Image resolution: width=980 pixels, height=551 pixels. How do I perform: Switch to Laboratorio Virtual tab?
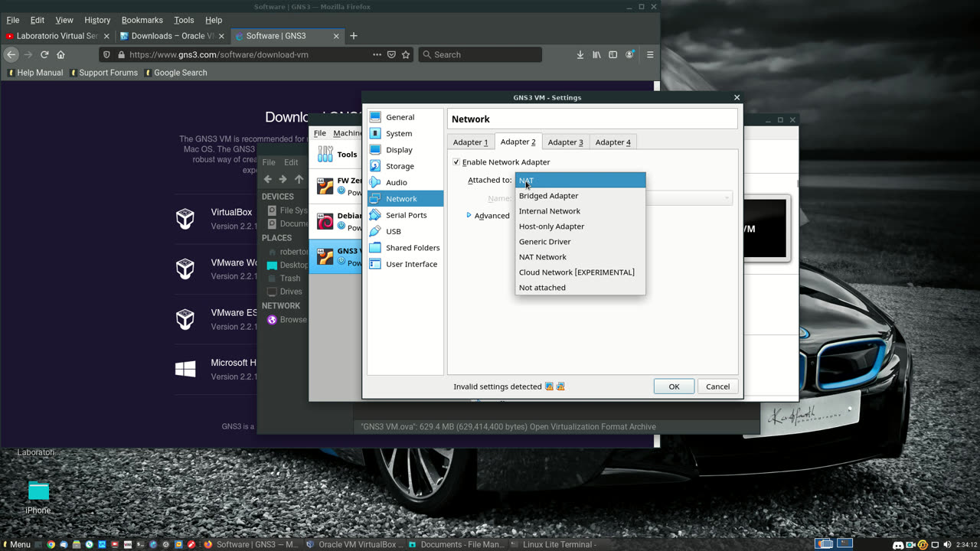(57, 36)
